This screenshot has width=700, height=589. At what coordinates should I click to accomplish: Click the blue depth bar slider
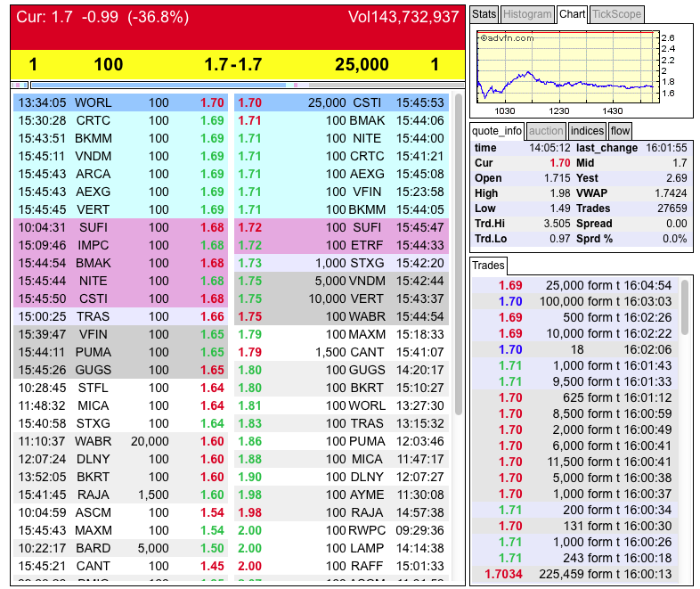point(159,85)
